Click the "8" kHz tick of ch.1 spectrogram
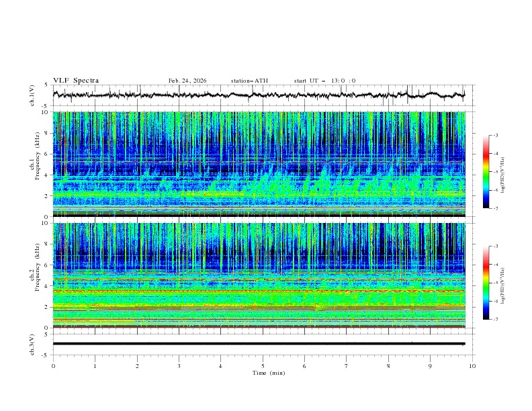This screenshot has width=532, height=411. pos(47,133)
